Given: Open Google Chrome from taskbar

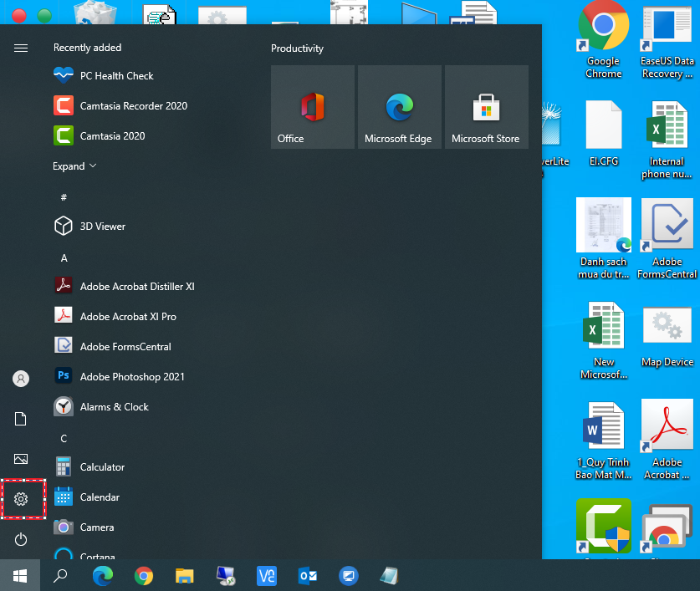Looking at the screenshot, I should point(144,576).
